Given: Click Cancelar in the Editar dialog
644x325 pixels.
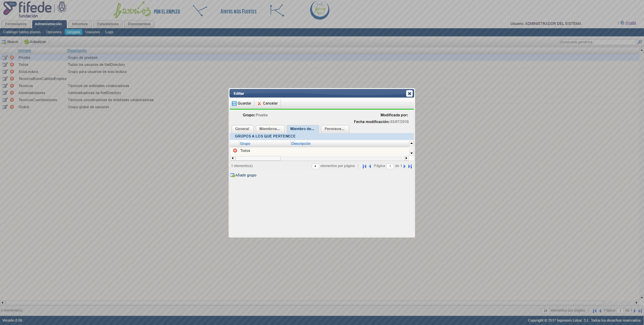Looking at the screenshot, I should click(x=268, y=104).
